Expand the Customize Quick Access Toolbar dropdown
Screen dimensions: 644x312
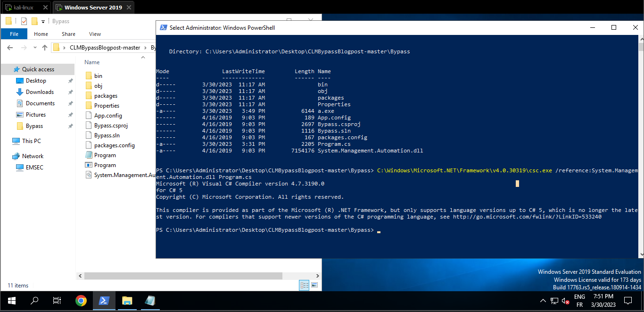click(x=43, y=21)
